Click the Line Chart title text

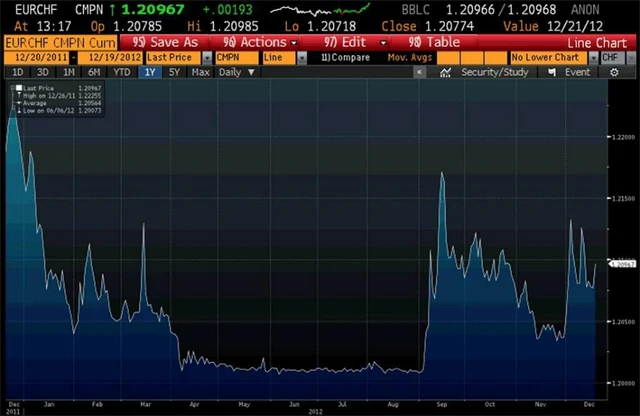click(x=597, y=43)
